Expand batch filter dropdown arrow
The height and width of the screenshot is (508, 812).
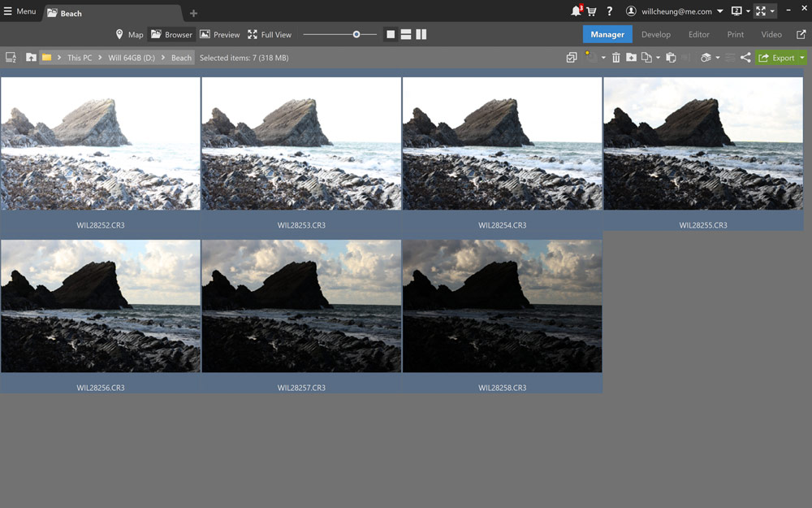tap(718, 58)
